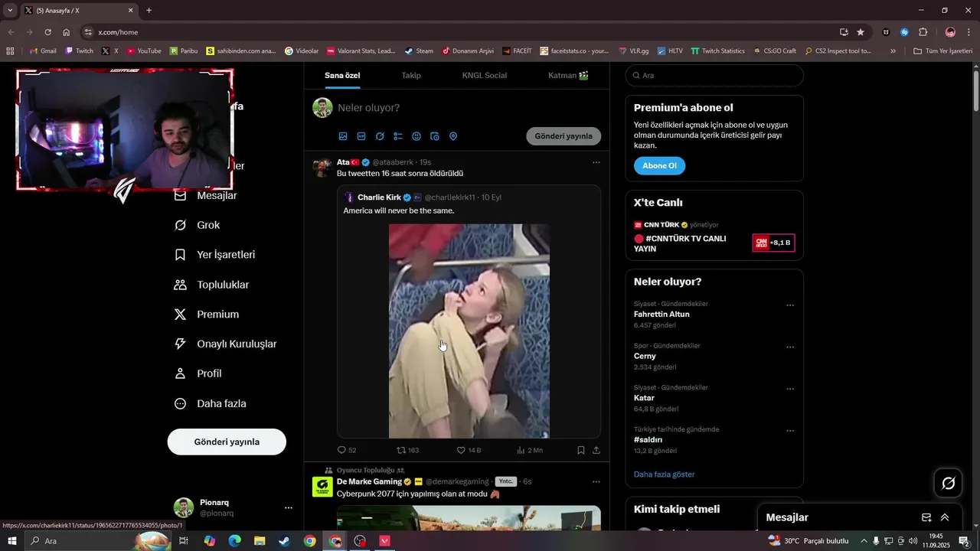980x551 pixels.
Task: Share Ata's tweet
Action: click(x=596, y=450)
